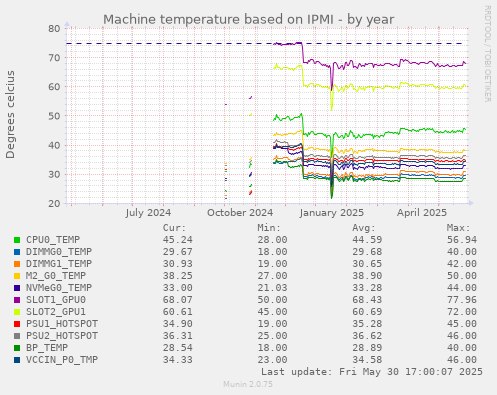Select the DIMMG0_TEMP legend label

pyautogui.click(x=59, y=252)
